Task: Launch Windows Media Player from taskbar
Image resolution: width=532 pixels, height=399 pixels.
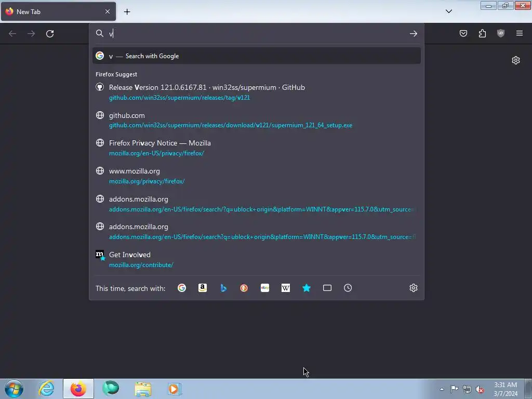Action: (x=175, y=389)
